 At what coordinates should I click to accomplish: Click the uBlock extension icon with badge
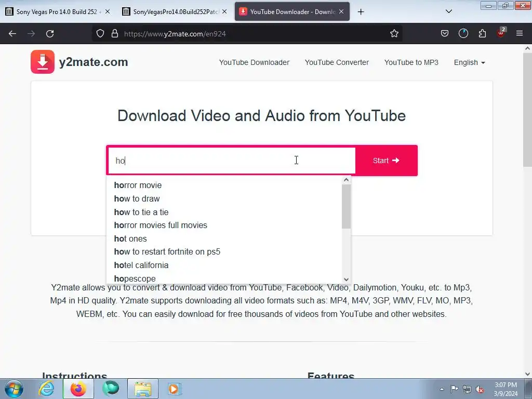pyautogui.click(x=501, y=33)
